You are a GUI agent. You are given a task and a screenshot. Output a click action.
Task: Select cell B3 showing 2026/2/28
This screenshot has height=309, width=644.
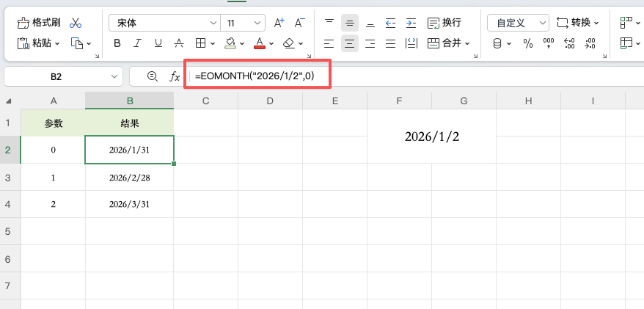[x=129, y=178]
